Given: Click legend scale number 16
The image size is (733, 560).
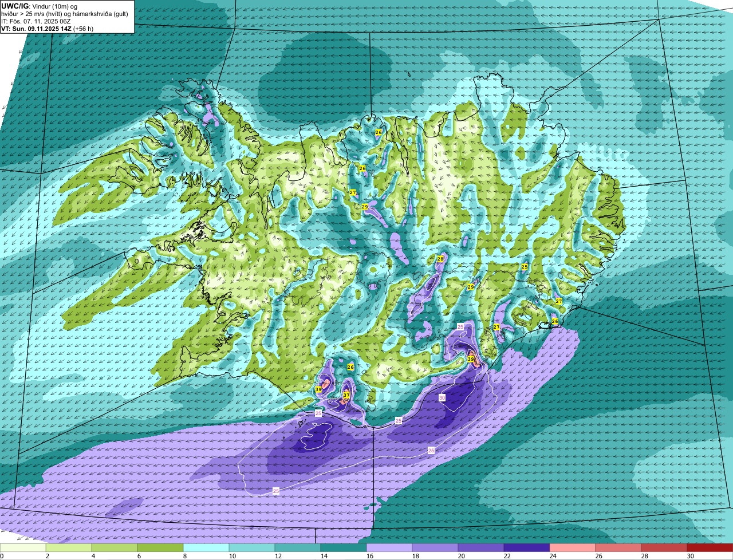Looking at the screenshot, I should (x=369, y=556).
